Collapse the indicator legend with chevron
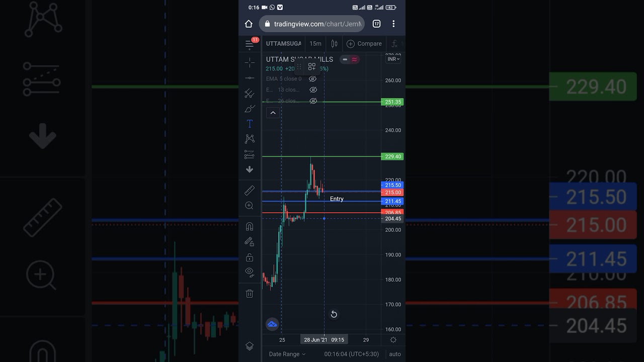The width and height of the screenshot is (644, 362). pos(273,113)
